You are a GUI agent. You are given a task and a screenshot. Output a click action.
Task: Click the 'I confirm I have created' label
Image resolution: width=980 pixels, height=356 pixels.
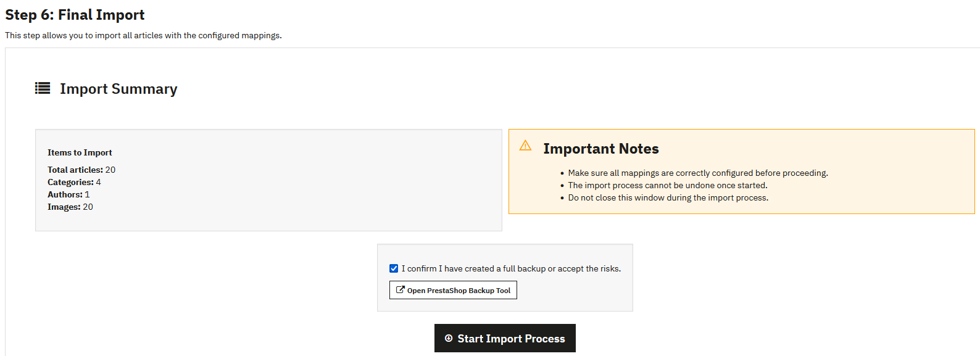tap(511, 268)
